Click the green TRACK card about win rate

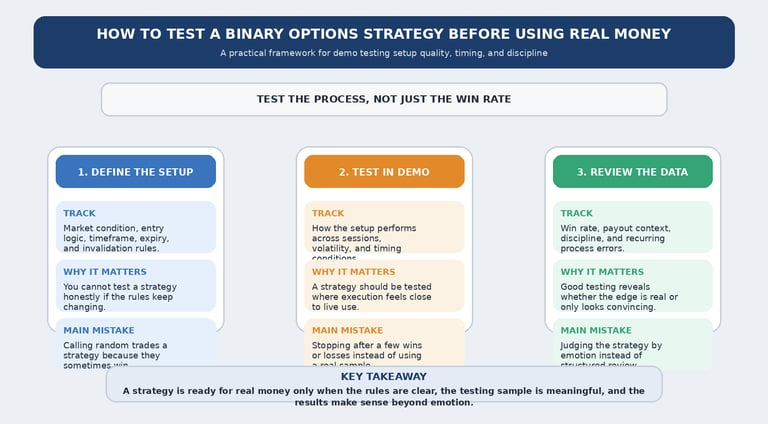click(x=632, y=227)
